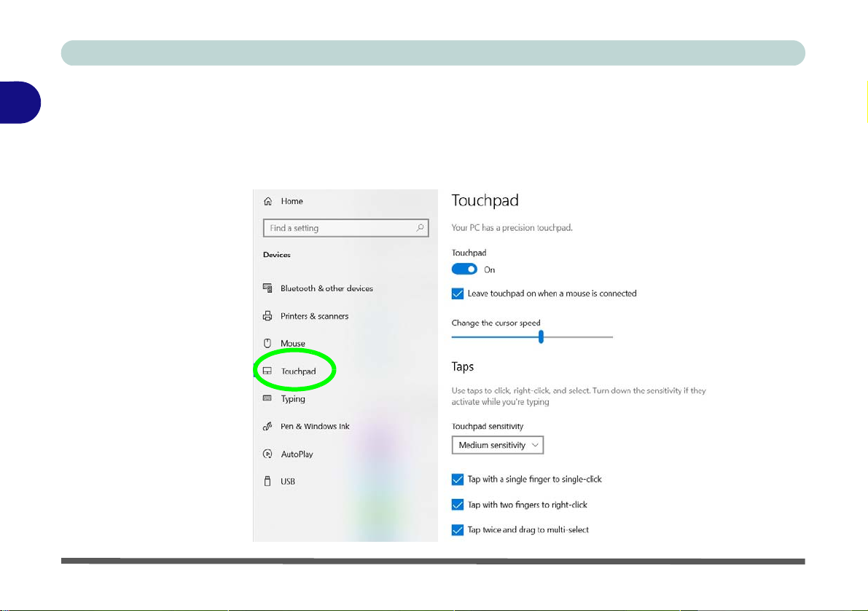Uncheck Leave touchpad on when mouse connected
868x611 pixels.
(457, 293)
